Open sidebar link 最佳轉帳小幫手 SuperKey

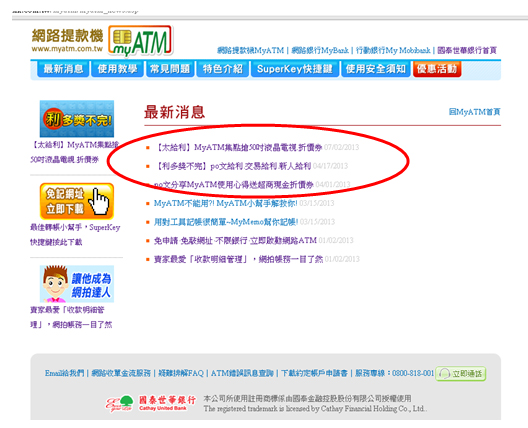(x=75, y=235)
